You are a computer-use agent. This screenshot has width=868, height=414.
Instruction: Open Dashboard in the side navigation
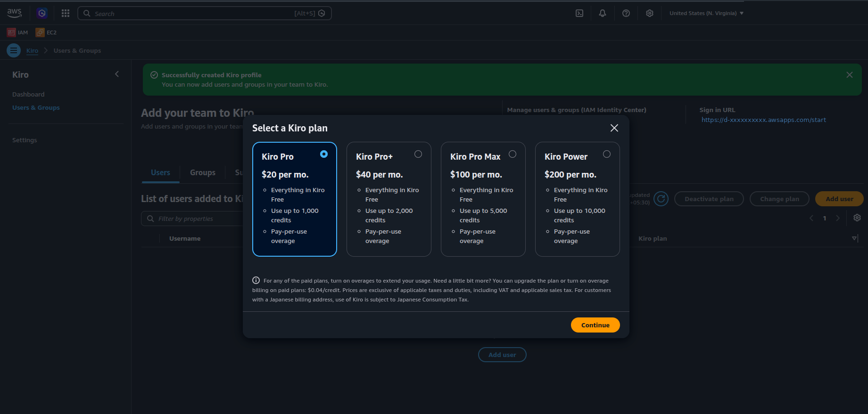[x=28, y=94]
